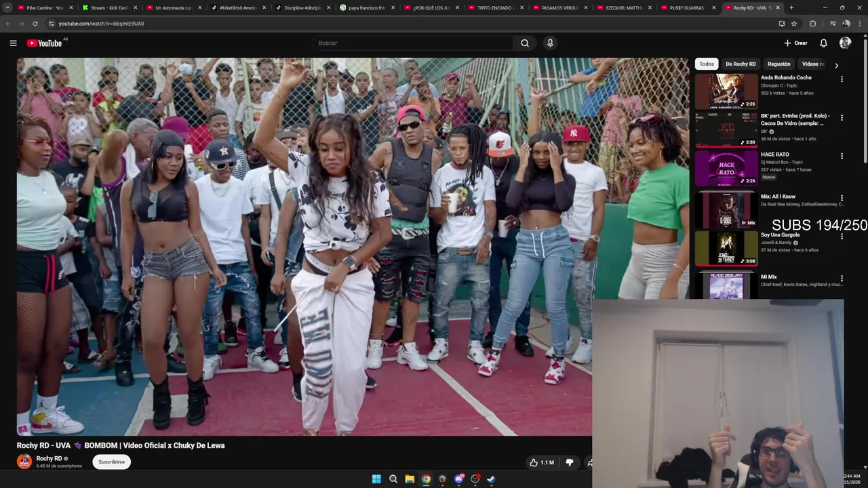Open BK' Cacos De Vidro thumbnail
Screen dimensions: 868x488
(726, 129)
